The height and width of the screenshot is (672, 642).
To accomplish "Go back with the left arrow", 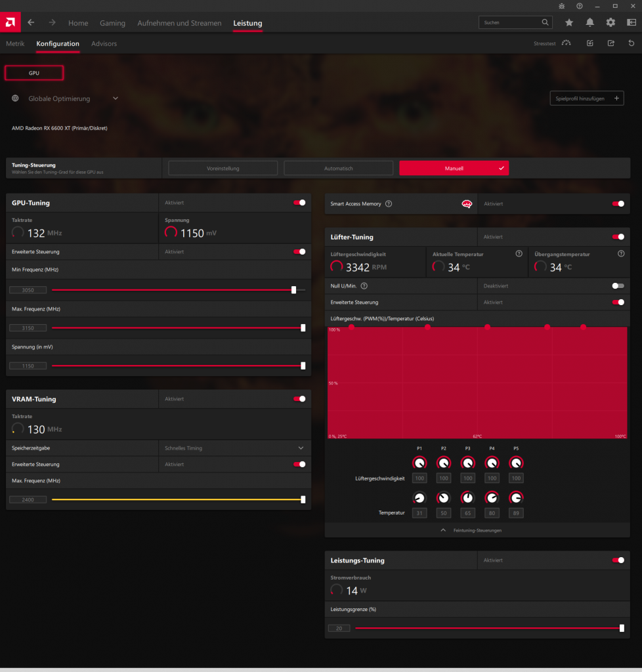I will pos(31,22).
